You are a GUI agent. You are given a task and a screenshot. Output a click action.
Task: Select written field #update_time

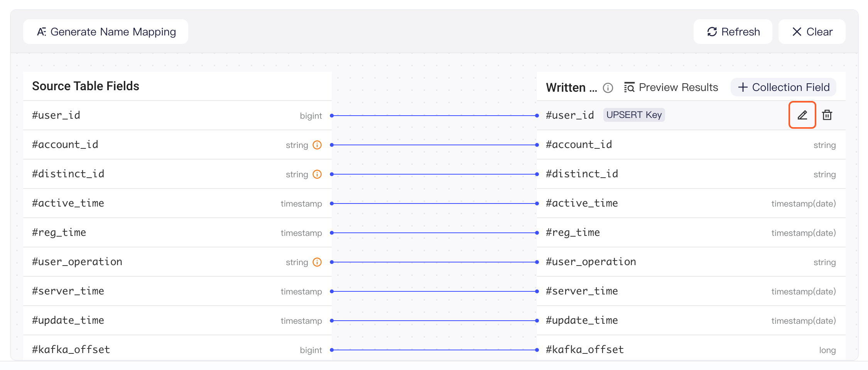click(x=691, y=320)
